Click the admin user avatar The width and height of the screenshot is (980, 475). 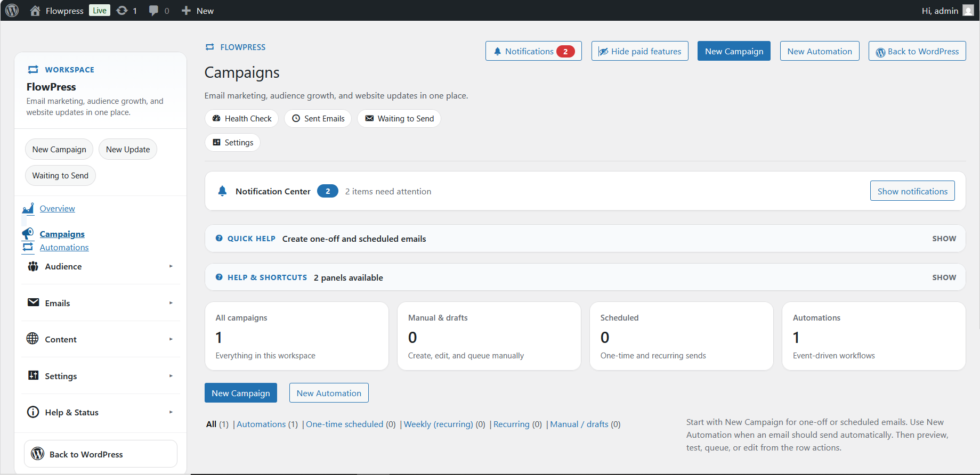click(x=968, y=11)
